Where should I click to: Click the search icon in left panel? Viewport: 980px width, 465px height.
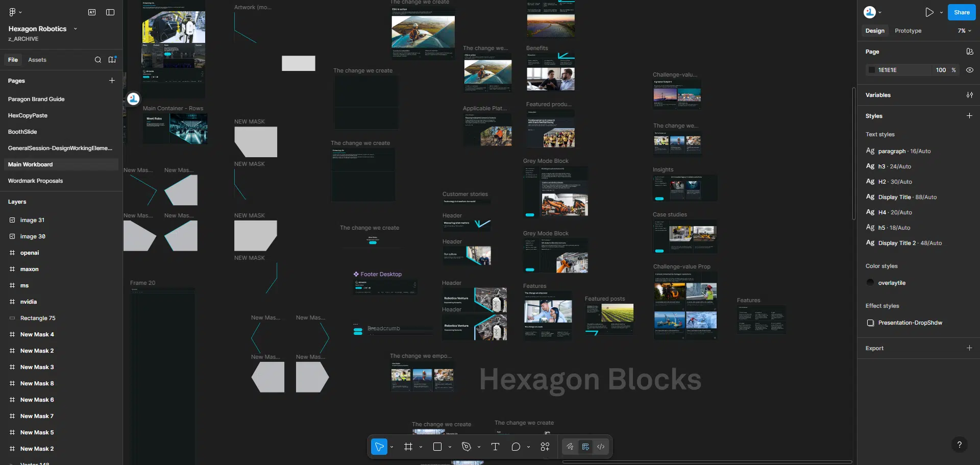pyautogui.click(x=98, y=60)
